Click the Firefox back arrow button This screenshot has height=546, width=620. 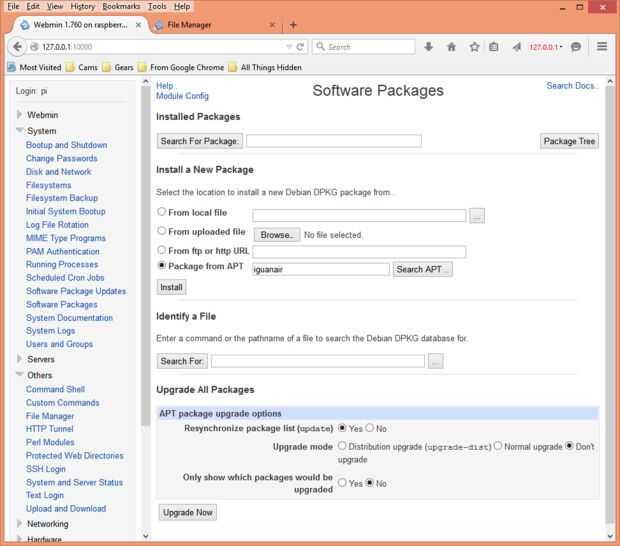pyautogui.click(x=17, y=46)
